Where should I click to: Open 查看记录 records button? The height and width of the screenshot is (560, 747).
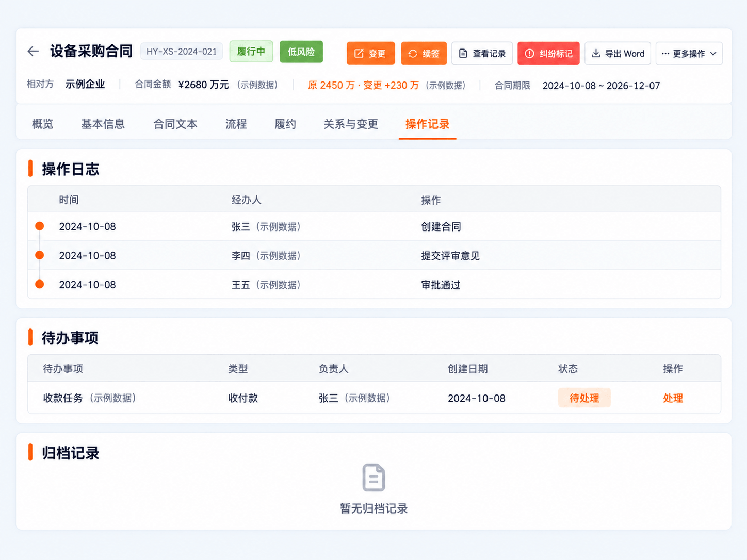click(482, 54)
